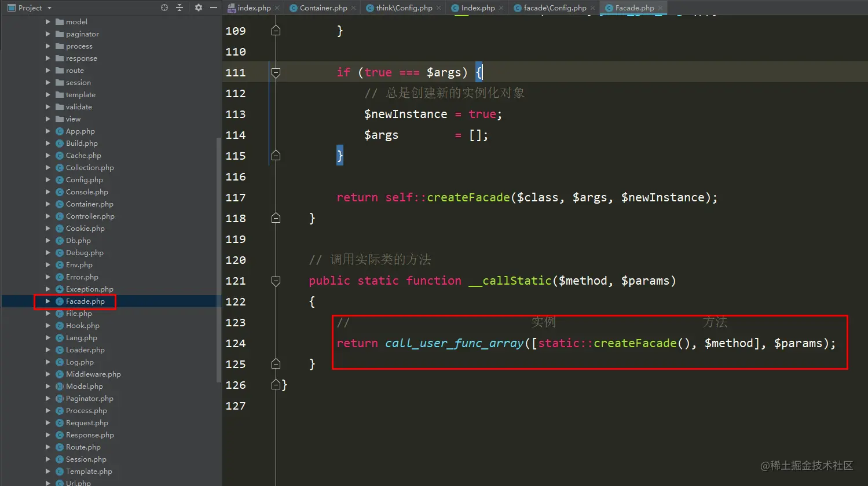Switch to the index.php tab

(254, 8)
